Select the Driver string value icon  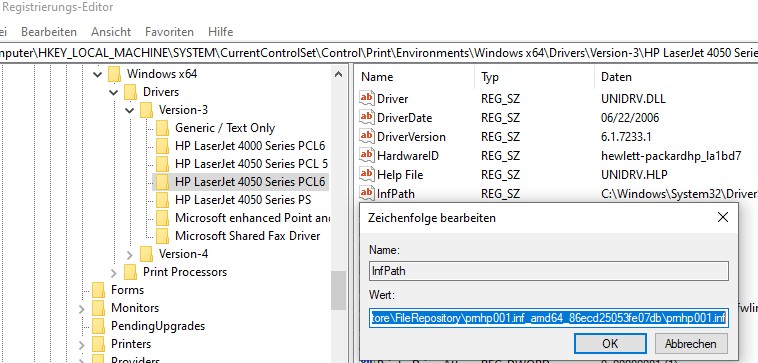pyautogui.click(x=367, y=99)
